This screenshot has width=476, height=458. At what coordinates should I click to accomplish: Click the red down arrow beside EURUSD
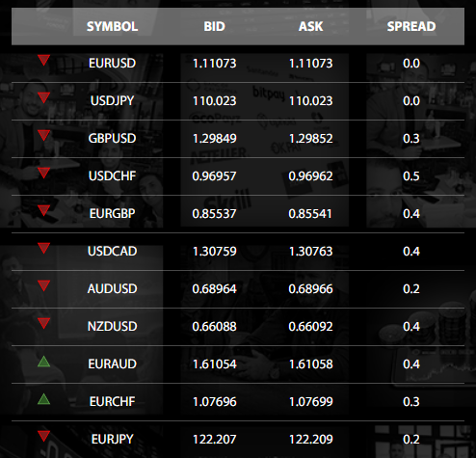tap(43, 60)
